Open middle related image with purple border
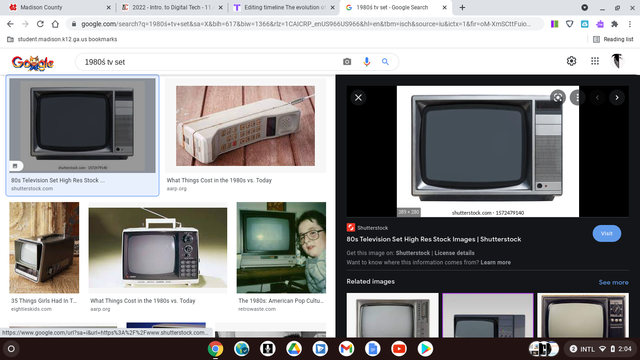Image resolution: width=640 pixels, height=360 pixels. 488,315
